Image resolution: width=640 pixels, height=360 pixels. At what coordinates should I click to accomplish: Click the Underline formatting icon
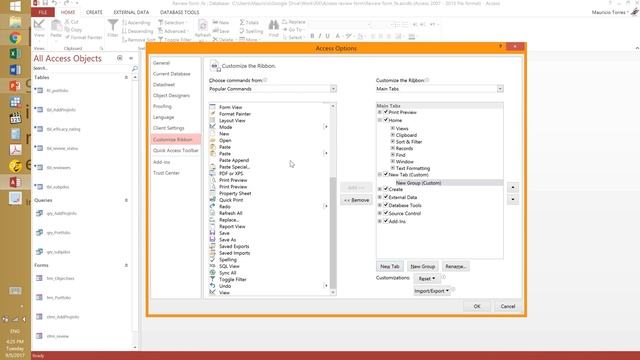pos(327,36)
